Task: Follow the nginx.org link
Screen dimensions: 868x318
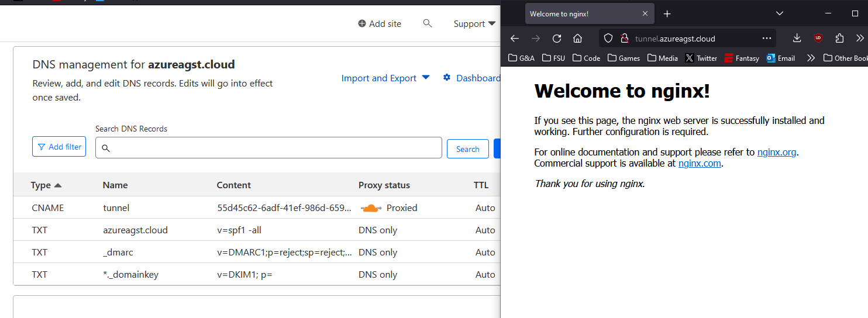Action: click(x=777, y=152)
